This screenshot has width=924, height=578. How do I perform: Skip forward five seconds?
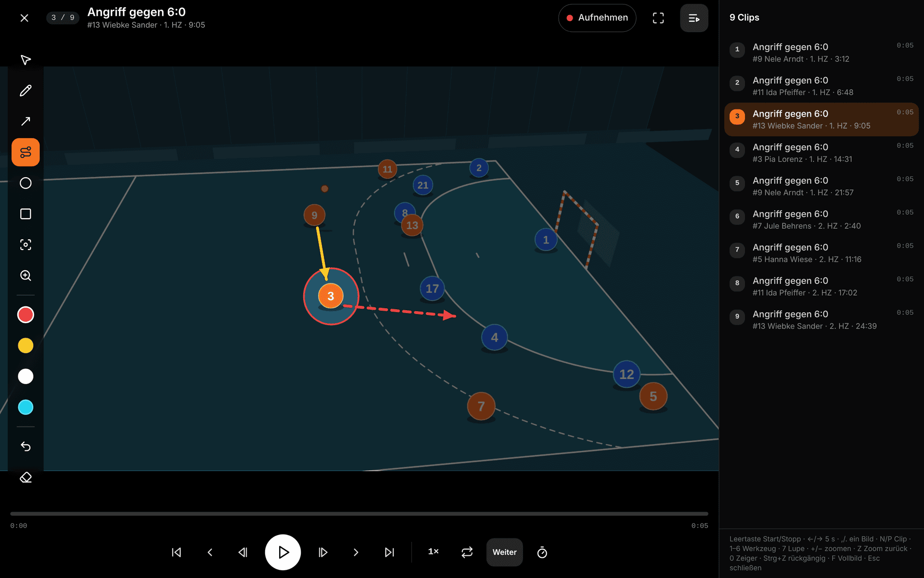pyautogui.click(x=356, y=552)
